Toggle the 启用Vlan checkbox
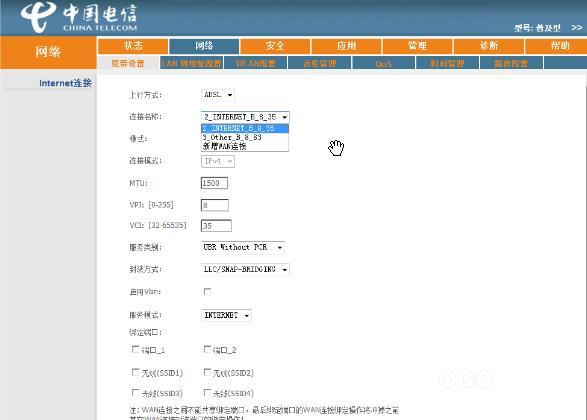The height and width of the screenshot is (420, 587). pyautogui.click(x=207, y=291)
